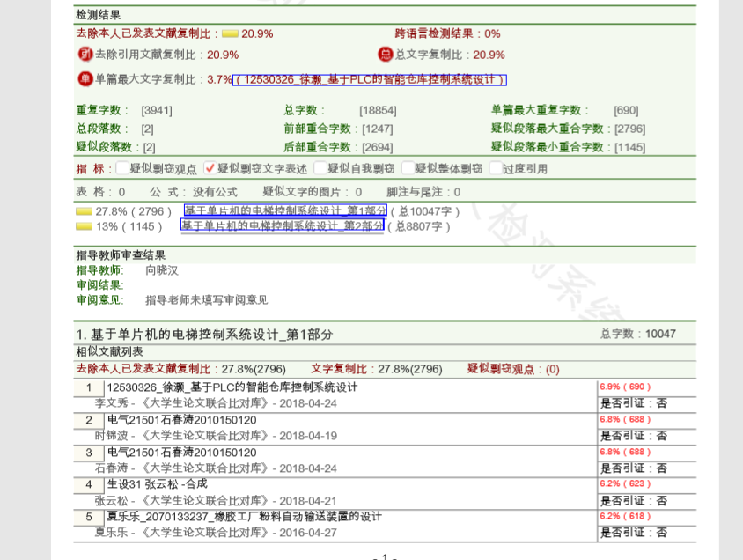Click the 跨语言检测结果 : 0% text
The height and width of the screenshot is (560, 743).
pyautogui.click(x=448, y=33)
